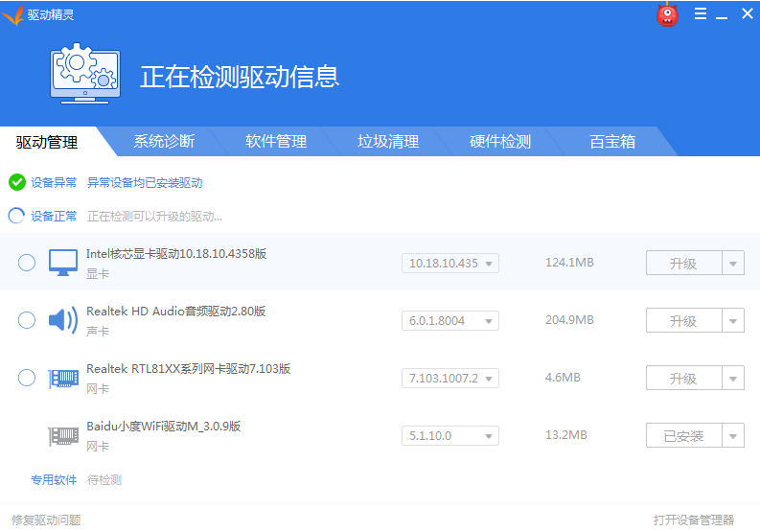Switch to the 系统诊断 tab
This screenshot has width=760, height=532.
pos(164,142)
